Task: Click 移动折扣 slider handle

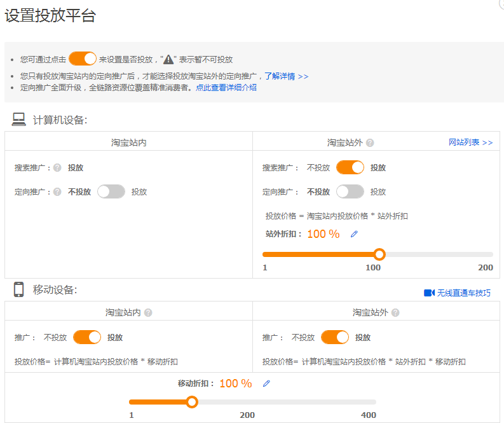Action: pyautogui.click(x=192, y=402)
